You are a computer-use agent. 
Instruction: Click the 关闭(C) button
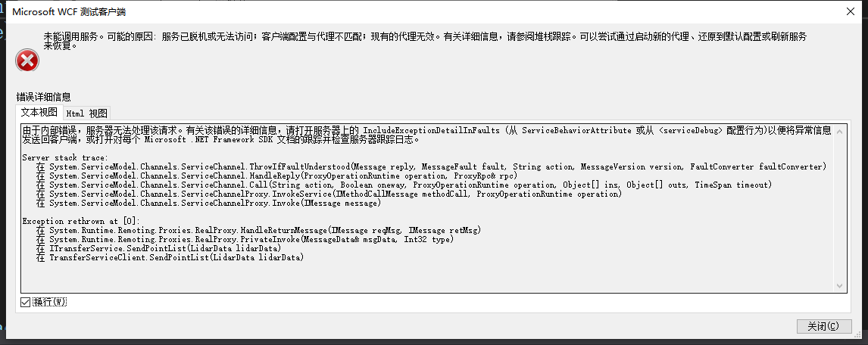point(824,326)
